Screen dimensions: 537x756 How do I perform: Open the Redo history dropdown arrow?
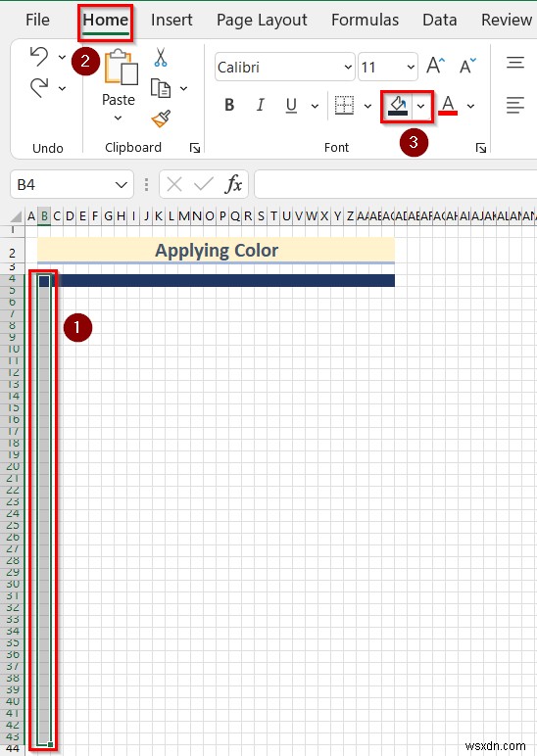pyautogui.click(x=63, y=88)
